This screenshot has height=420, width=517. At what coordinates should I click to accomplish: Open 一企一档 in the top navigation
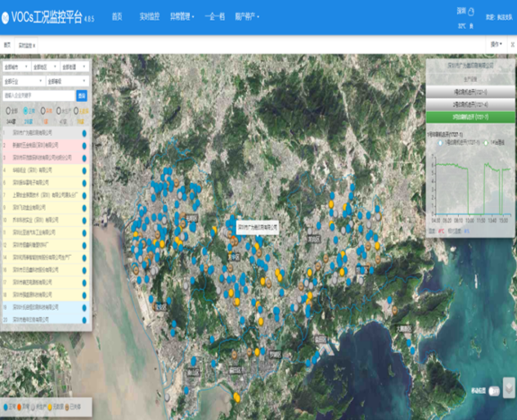pos(214,16)
